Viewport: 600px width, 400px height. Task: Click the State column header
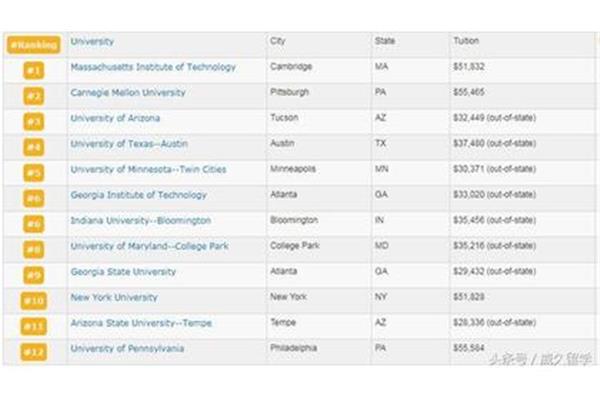point(385,41)
